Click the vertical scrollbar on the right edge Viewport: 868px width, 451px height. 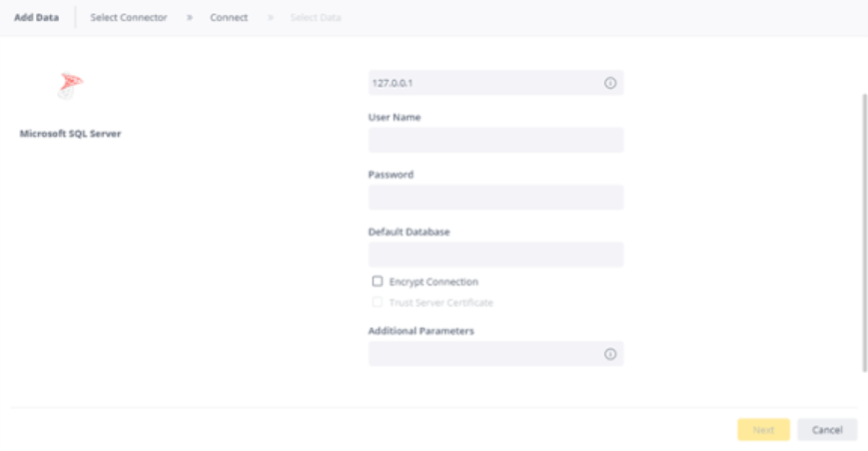865,232
